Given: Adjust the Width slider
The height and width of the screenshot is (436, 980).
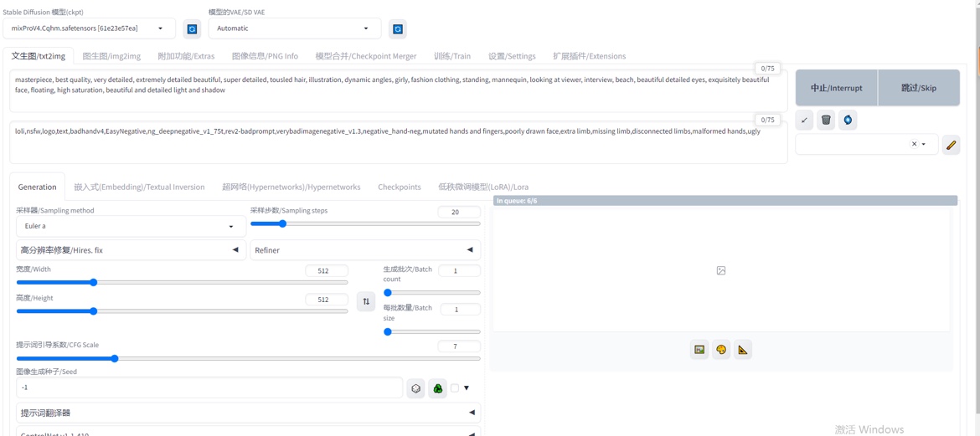Looking at the screenshot, I should pyautogui.click(x=182, y=282).
